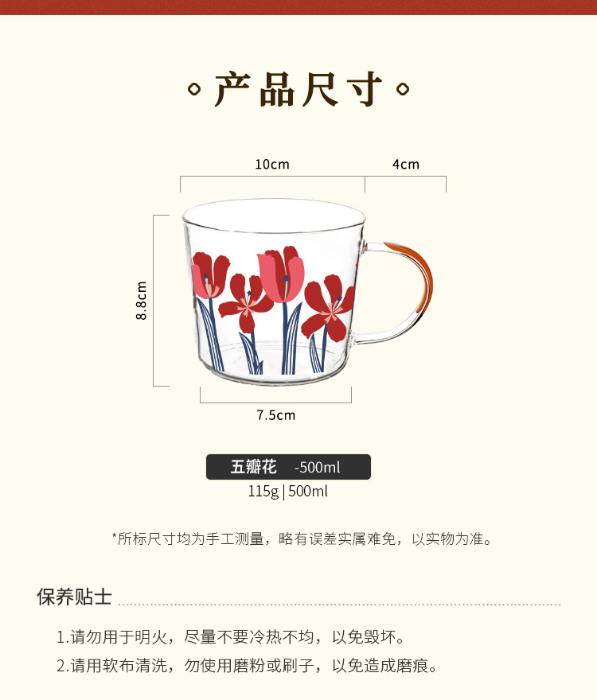The image size is (597, 700).
Task: Click the tall pink tulip on mug
Action: coord(282,274)
